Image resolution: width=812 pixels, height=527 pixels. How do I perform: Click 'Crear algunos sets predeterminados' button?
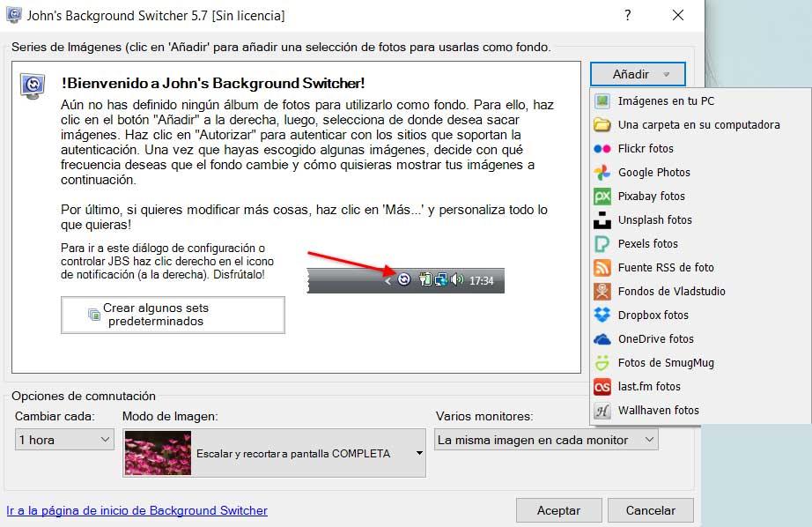pyautogui.click(x=173, y=315)
